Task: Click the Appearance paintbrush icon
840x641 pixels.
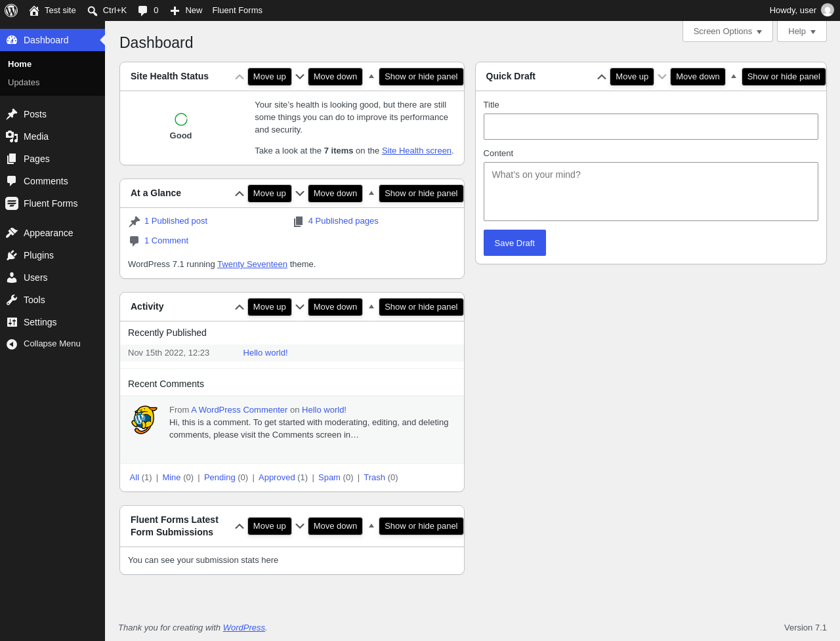Action: pyautogui.click(x=12, y=233)
